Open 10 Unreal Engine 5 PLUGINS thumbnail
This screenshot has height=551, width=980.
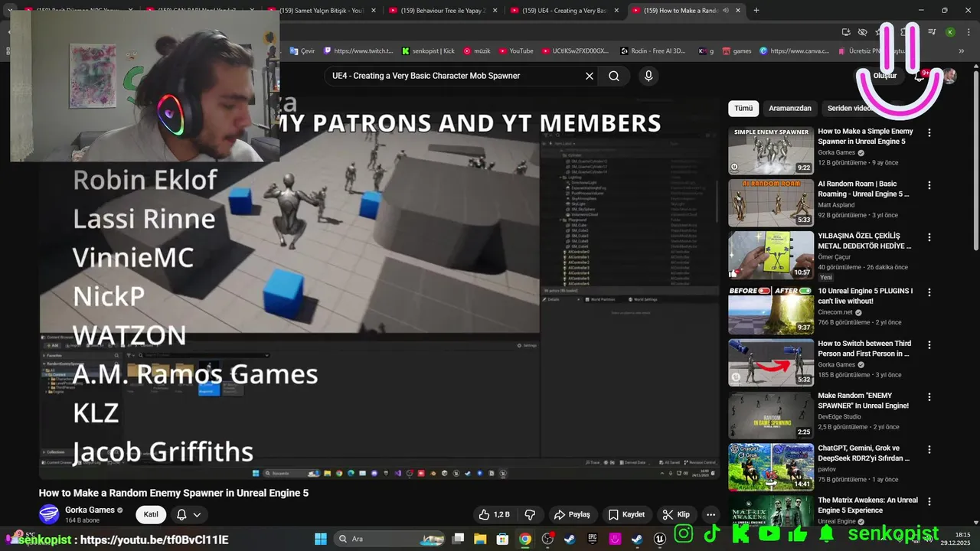[x=771, y=310]
